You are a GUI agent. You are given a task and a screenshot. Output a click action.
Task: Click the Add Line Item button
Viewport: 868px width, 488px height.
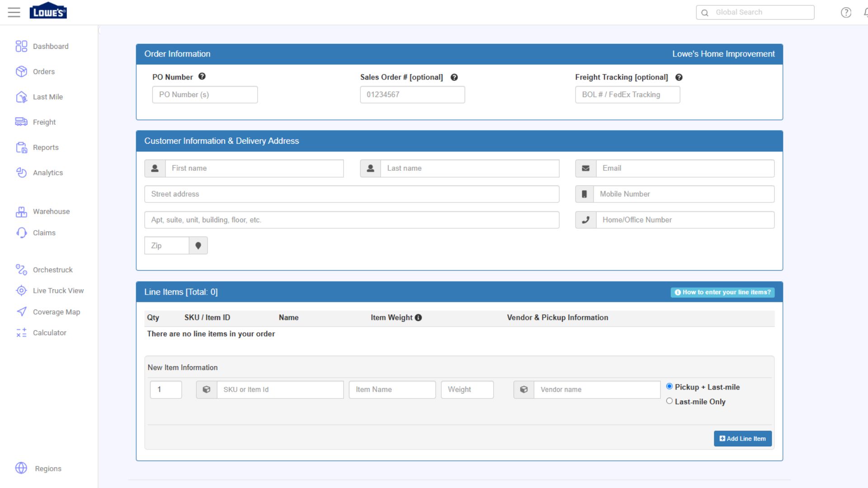coord(743,438)
